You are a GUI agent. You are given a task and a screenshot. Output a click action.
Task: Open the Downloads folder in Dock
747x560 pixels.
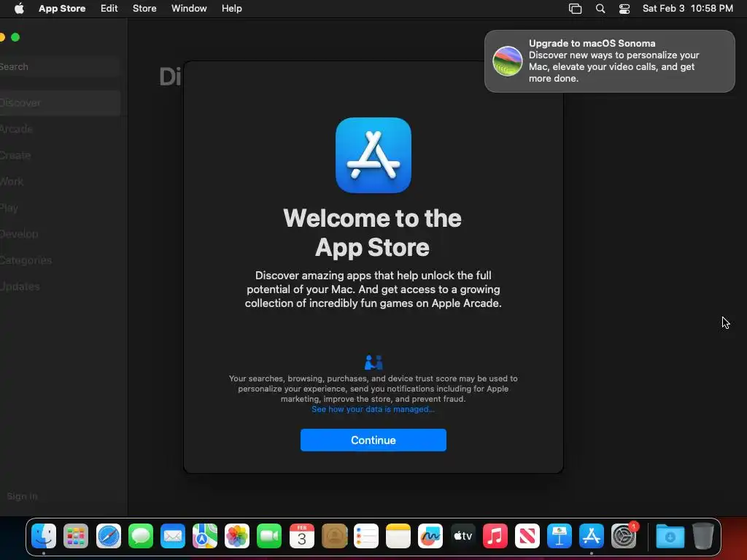pos(670,536)
